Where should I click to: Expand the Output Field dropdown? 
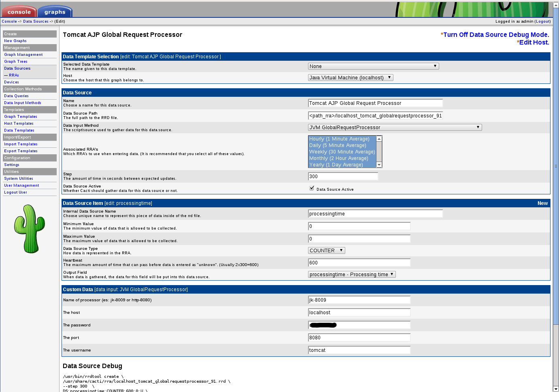(x=352, y=274)
